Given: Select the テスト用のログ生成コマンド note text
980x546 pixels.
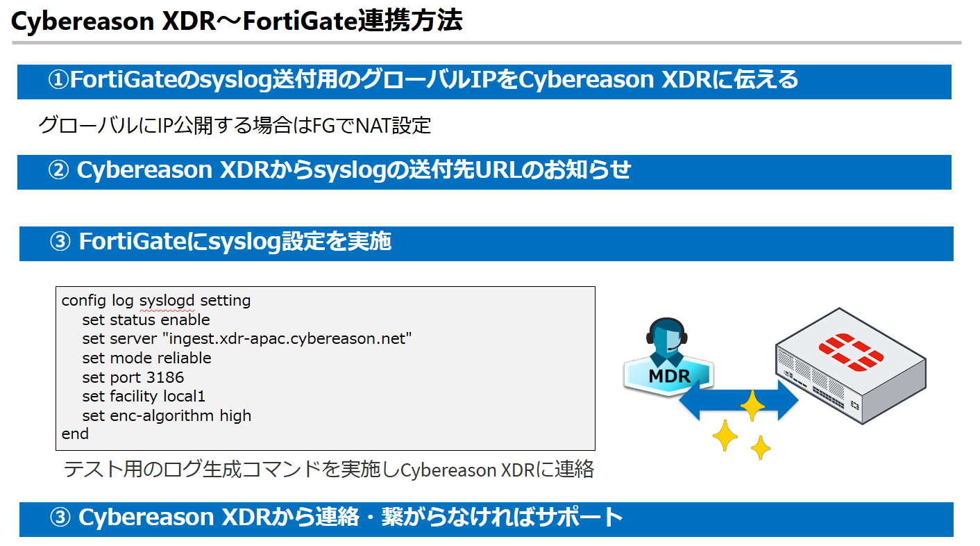Looking at the screenshot, I should pyautogui.click(x=329, y=470).
